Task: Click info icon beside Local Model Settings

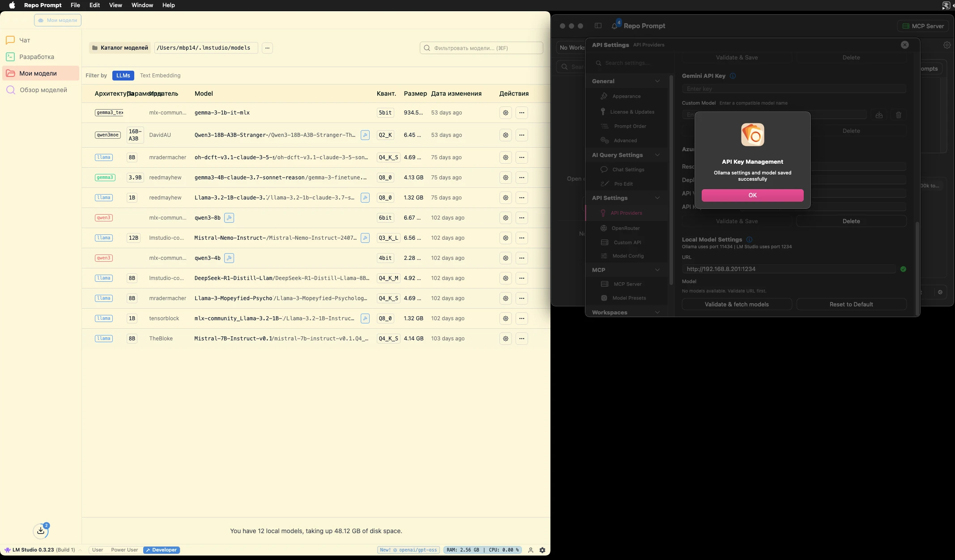Action: pos(749,240)
